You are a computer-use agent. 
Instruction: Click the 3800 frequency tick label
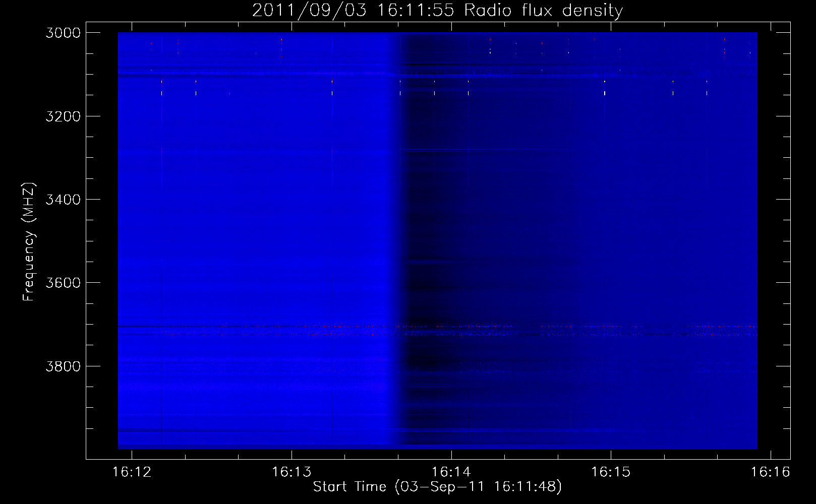coord(63,366)
